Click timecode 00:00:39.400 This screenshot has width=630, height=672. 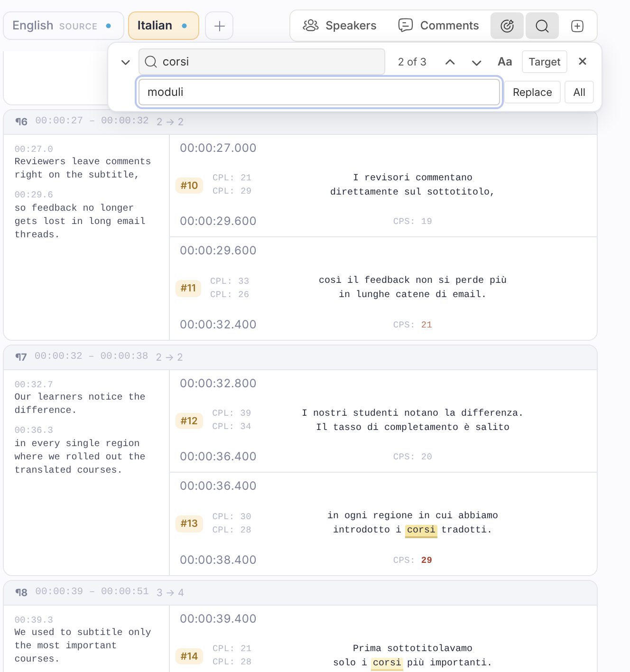coord(218,619)
